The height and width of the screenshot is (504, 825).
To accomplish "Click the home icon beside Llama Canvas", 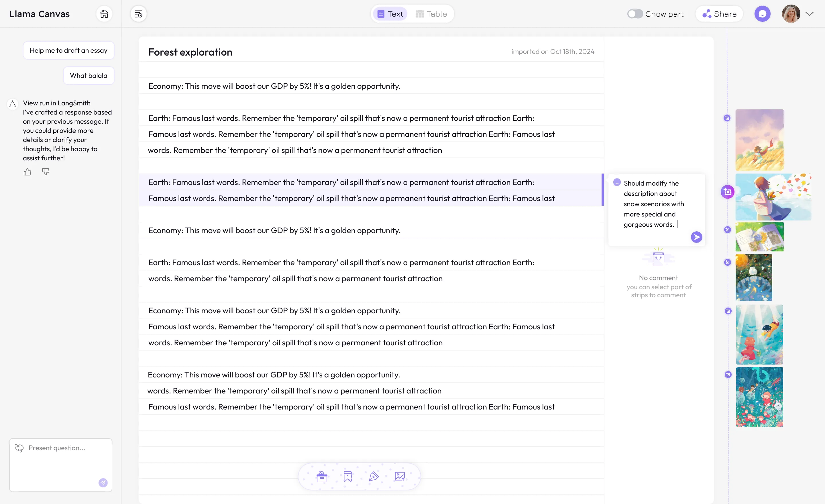I will (x=104, y=14).
